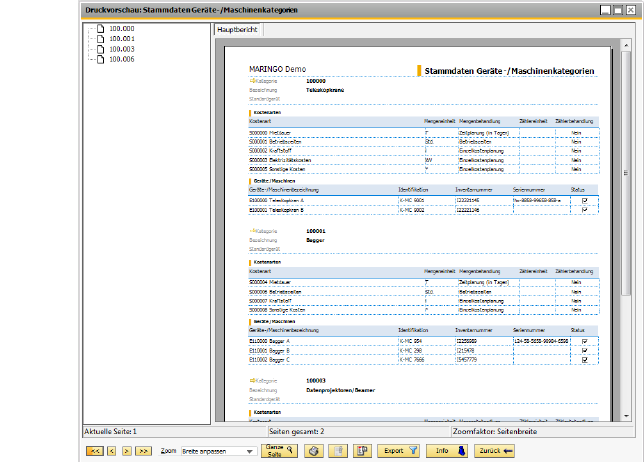Go to the first page with the << button
Screen dimensions: 644x462
[x=95, y=451]
